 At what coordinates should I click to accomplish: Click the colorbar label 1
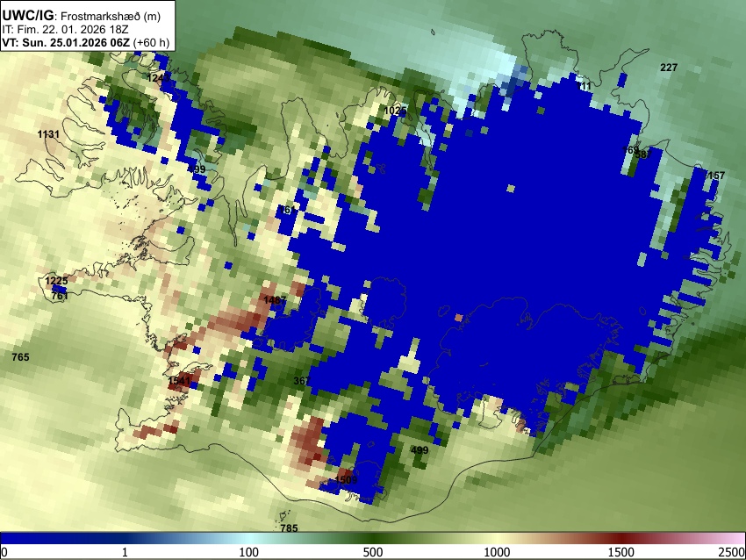[x=125, y=552]
